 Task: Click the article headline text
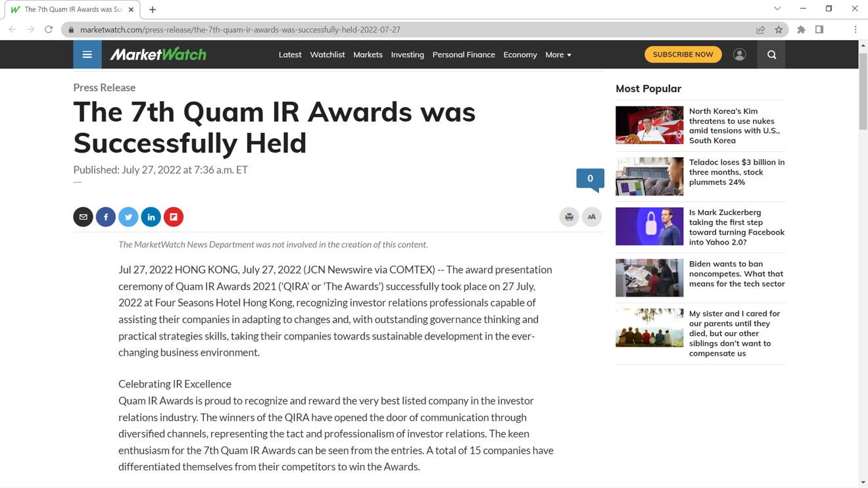[x=274, y=128]
